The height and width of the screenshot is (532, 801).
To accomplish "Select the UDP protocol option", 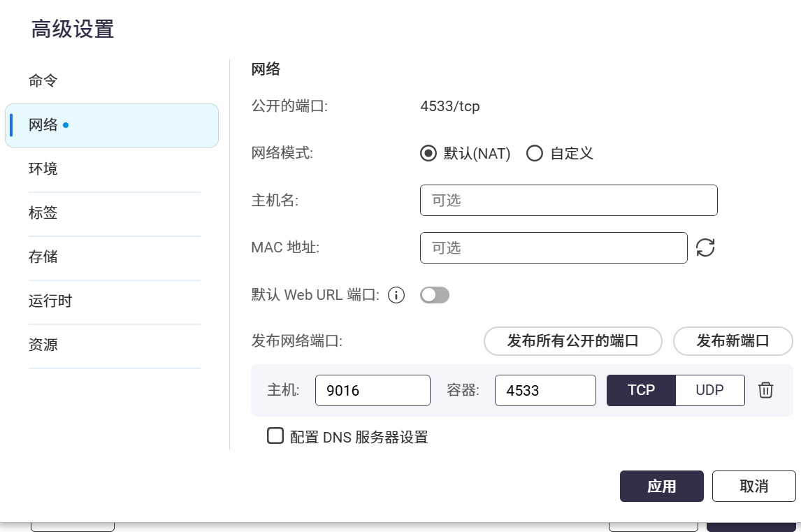I will click(709, 390).
